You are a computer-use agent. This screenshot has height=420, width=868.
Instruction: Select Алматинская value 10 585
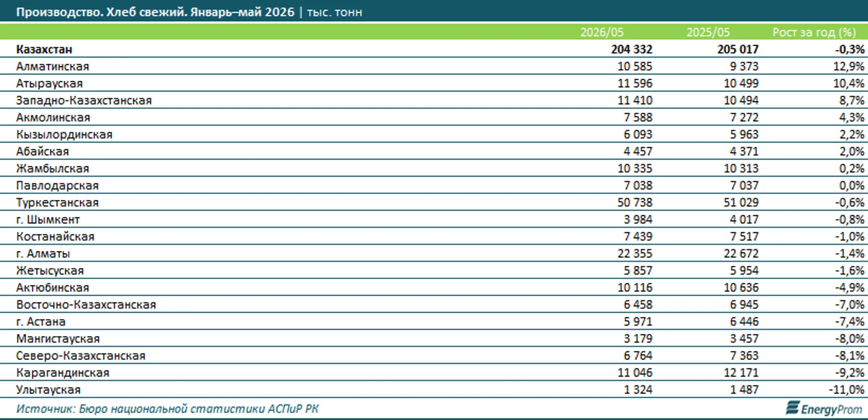(635, 66)
